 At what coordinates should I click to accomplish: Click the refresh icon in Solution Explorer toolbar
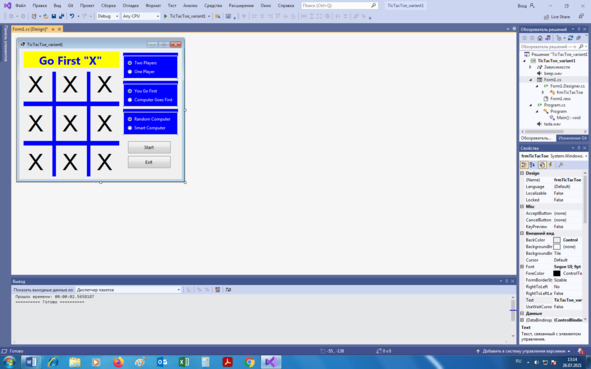570,38
